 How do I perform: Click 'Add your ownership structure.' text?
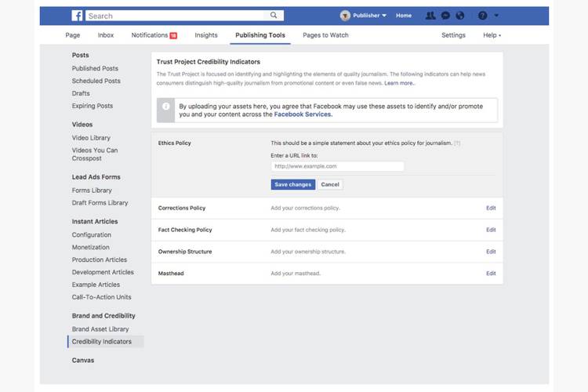[308, 252]
